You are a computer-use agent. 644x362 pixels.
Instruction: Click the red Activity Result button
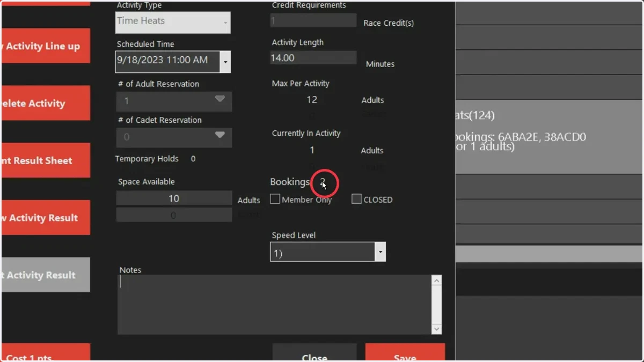(x=45, y=218)
